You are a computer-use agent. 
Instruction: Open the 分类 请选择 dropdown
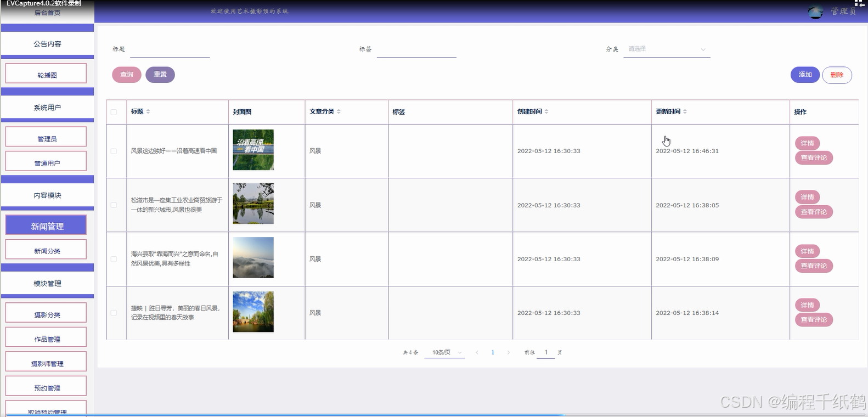[667, 49]
